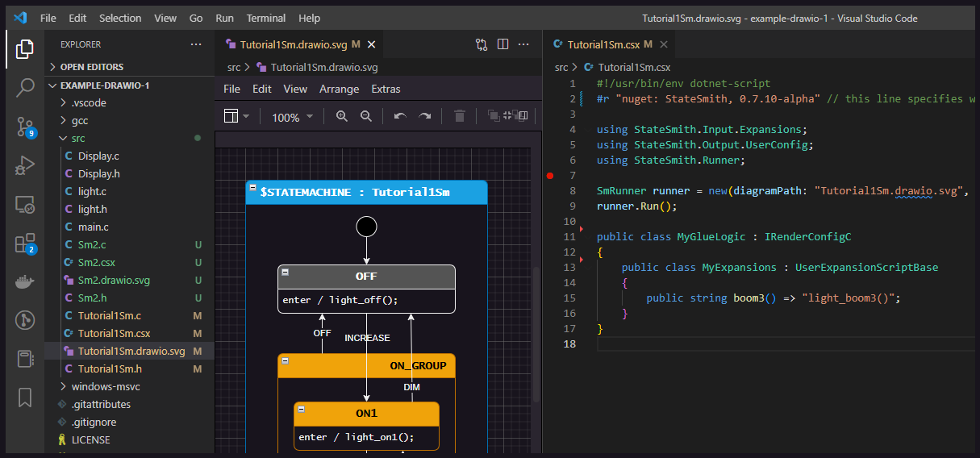The height and width of the screenshot is (458, 980).
Task: Collapse the OFF state with minus box
Action: (285, 273)
